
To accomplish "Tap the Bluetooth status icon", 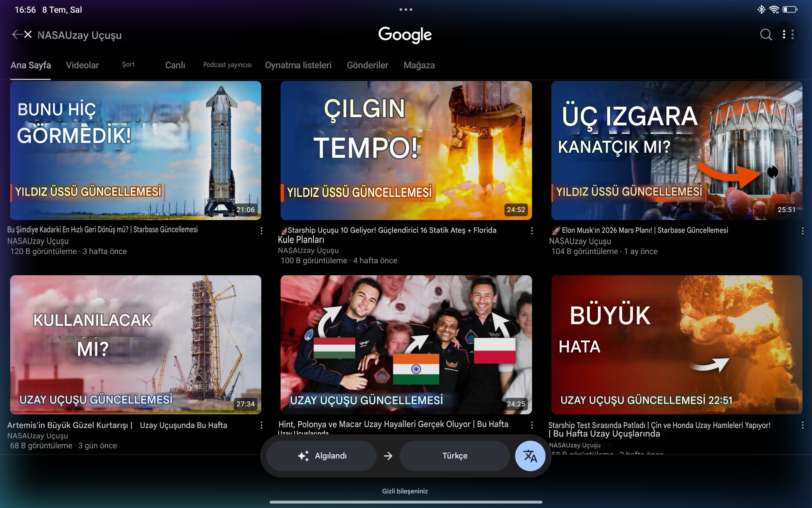I will [x=761, y=10].
